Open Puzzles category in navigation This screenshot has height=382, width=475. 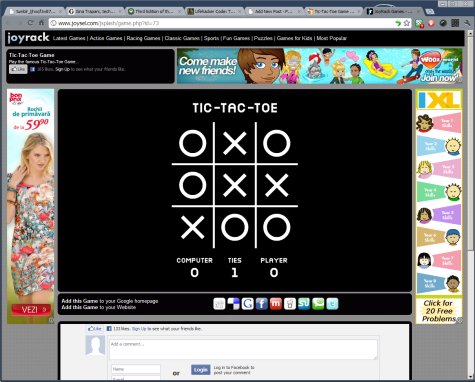tap(263, 38)
